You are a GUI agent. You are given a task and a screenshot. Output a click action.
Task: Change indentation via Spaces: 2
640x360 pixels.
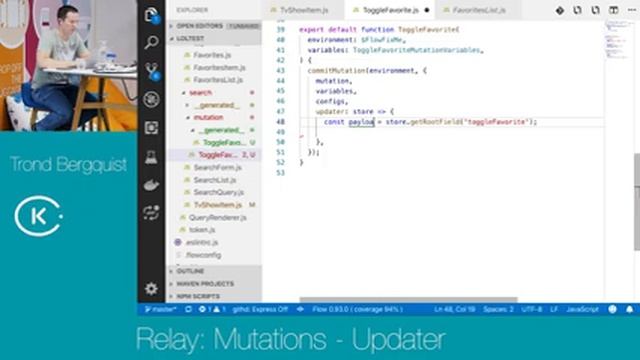(498, 309)
